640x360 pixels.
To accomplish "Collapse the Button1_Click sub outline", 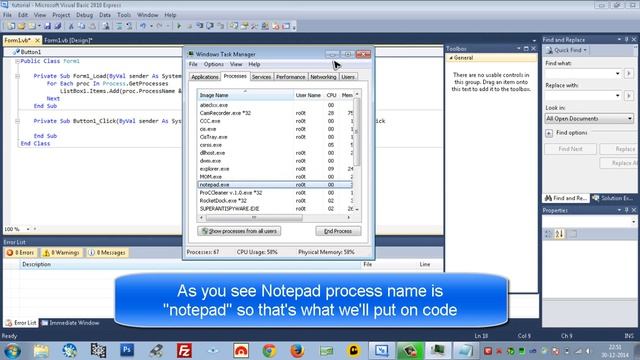I will 18,121.
